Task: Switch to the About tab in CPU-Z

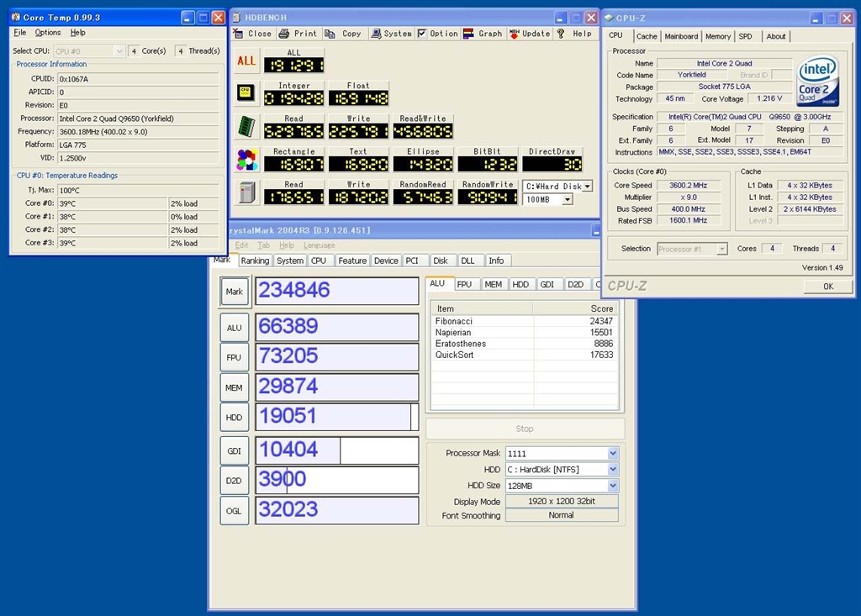Action: point(776,36)
